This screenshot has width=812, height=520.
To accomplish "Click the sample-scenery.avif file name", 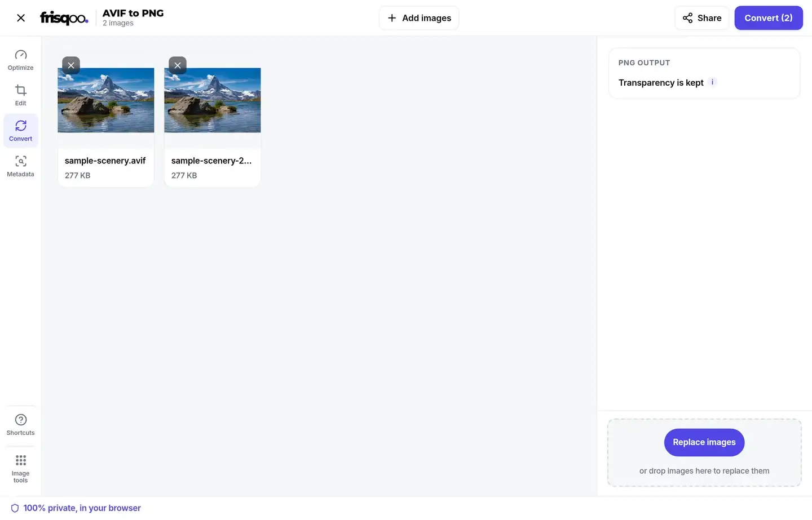I will click(x=105, y=161).
